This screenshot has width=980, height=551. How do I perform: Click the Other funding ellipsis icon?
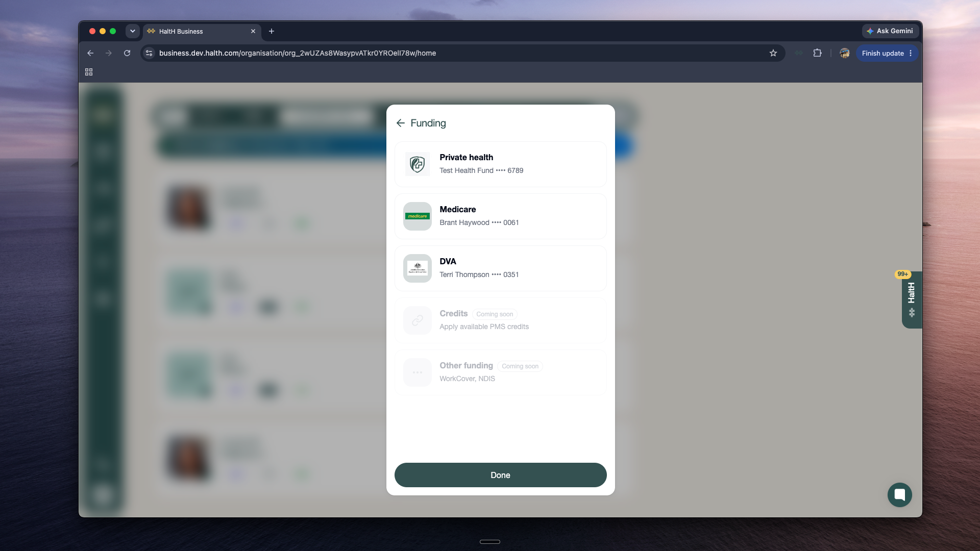tap(418, 372)
